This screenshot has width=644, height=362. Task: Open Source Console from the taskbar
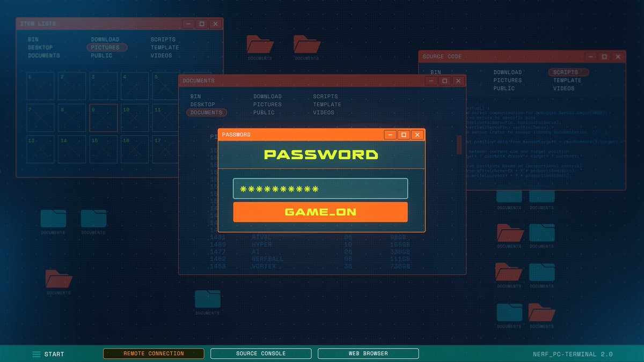pos(261,353)
